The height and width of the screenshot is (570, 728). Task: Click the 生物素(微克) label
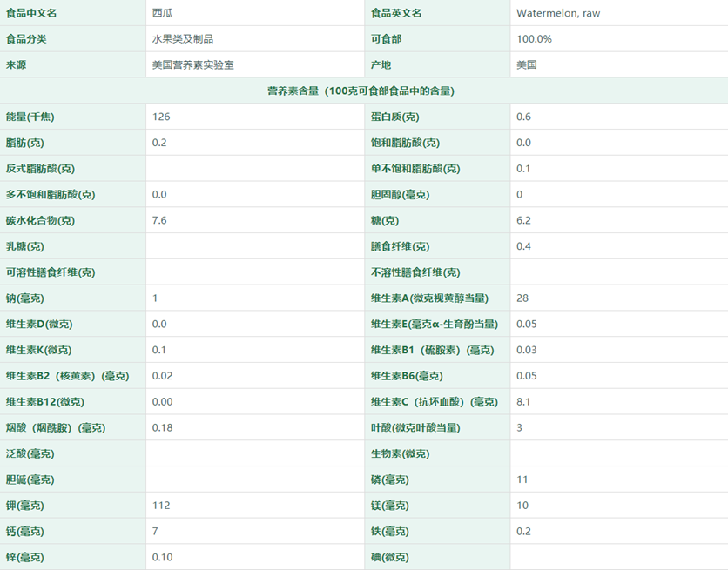400,453
